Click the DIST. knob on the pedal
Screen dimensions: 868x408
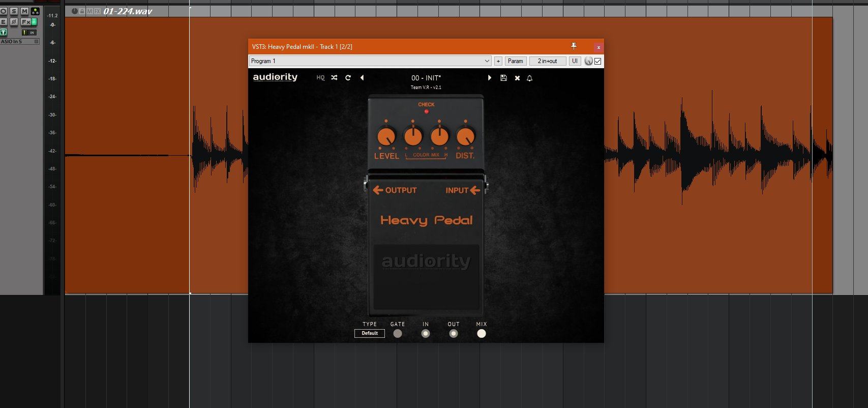pyautogui.click(x=465, y=136)
